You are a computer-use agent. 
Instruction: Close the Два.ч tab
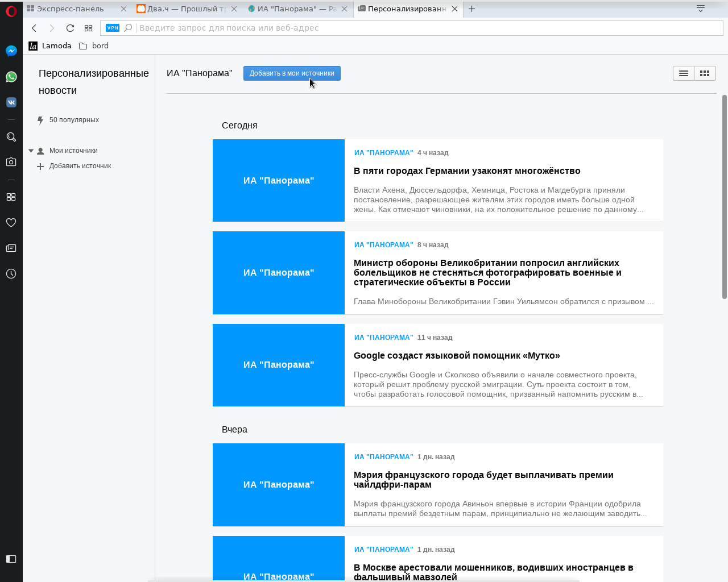(234, 9)
